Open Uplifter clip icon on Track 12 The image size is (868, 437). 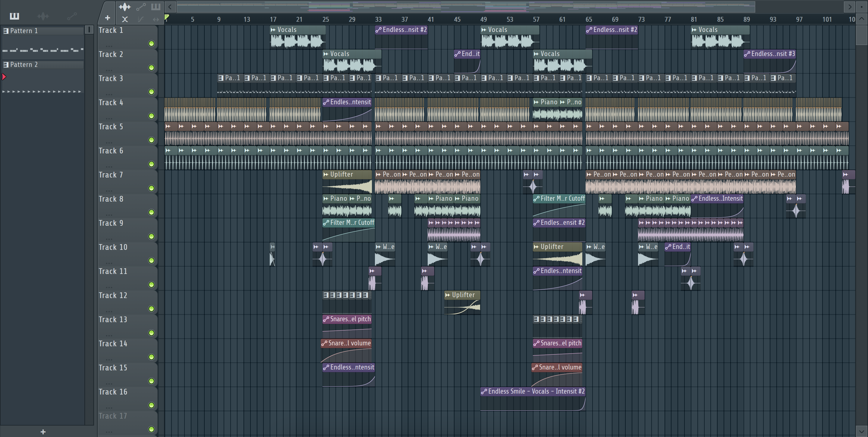[448, 295]
